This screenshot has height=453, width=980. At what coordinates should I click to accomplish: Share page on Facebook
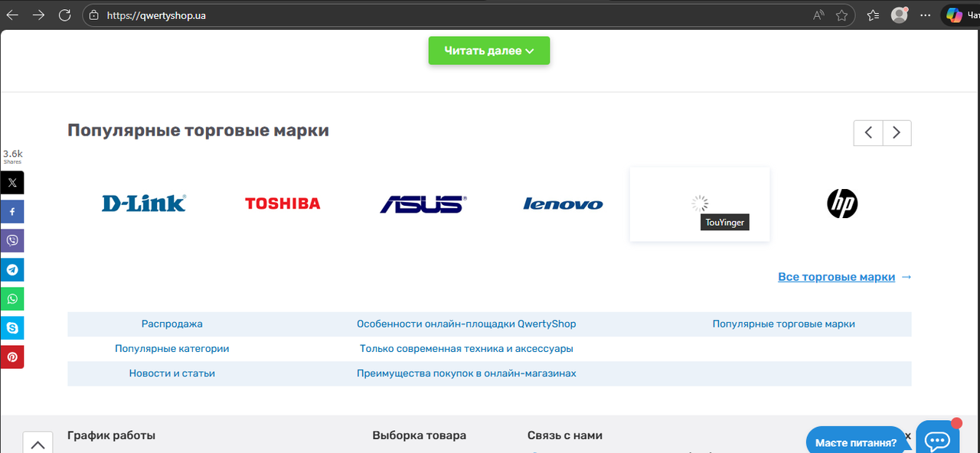[12, 211]
